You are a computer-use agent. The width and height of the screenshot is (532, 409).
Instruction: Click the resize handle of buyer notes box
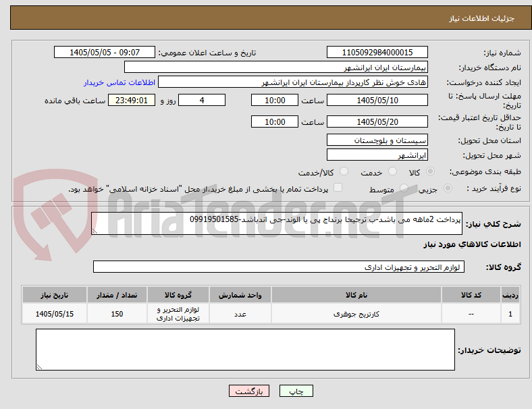pyautogui.click(x=39, y=367)
